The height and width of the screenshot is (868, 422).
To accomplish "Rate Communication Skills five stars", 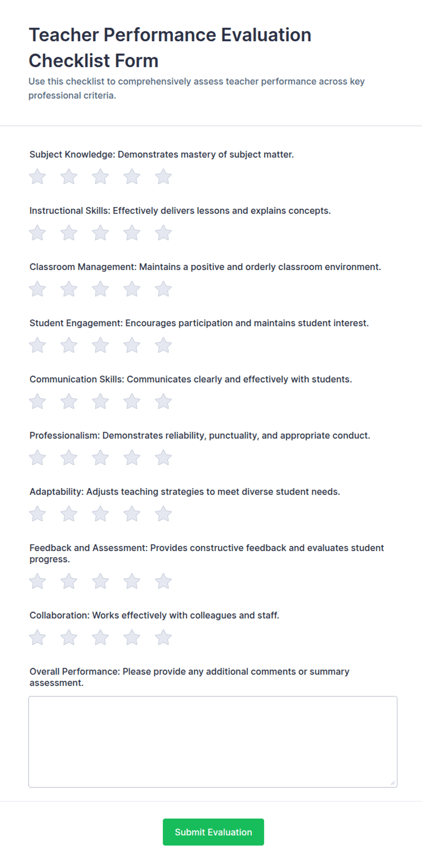I will [x=163, y=402].
